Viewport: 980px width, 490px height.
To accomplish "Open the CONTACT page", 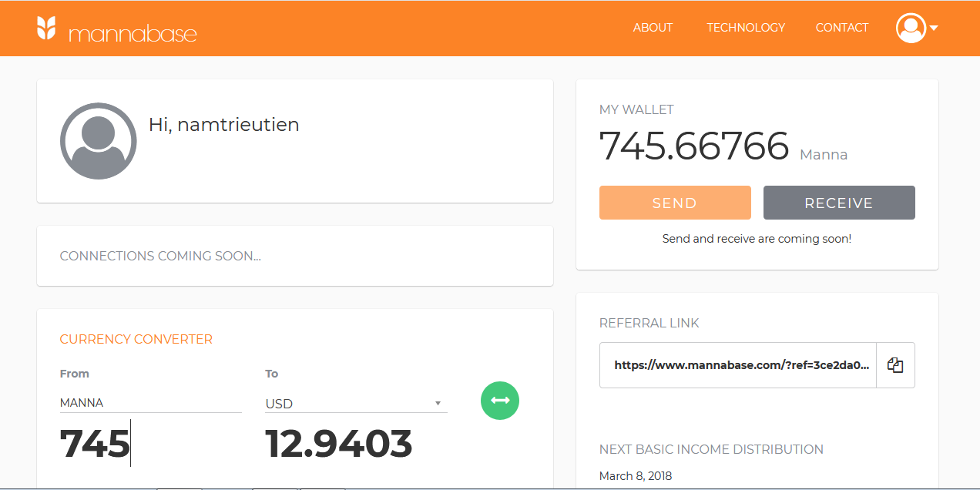I will point(842,28).
